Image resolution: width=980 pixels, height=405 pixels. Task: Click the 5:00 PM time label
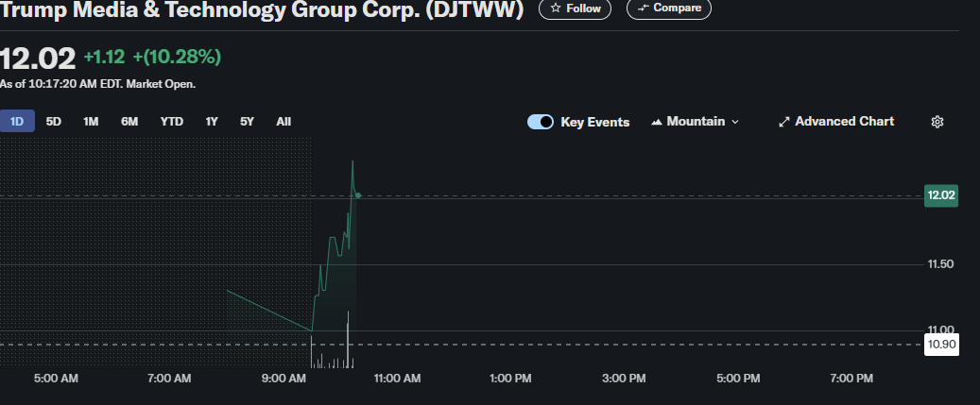coord(739,379)
